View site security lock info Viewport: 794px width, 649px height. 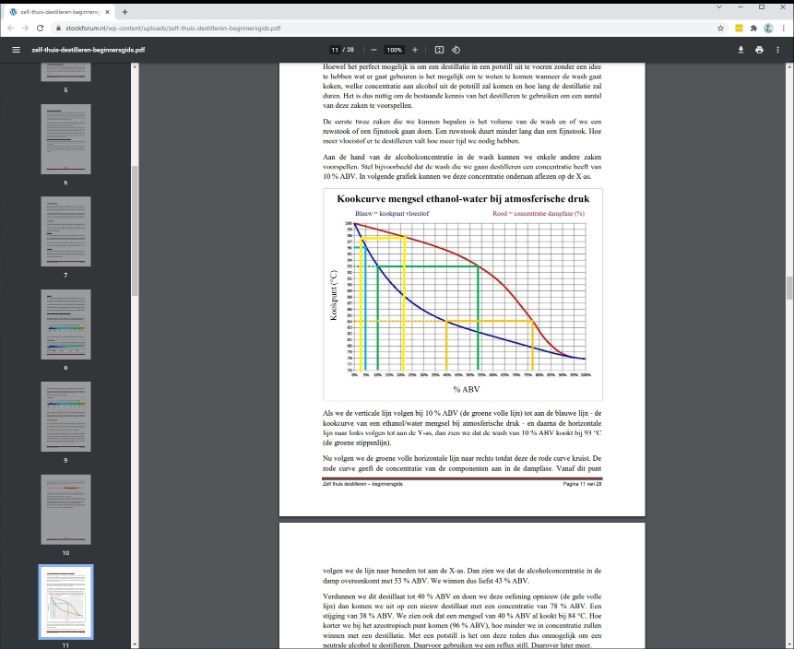58,28
